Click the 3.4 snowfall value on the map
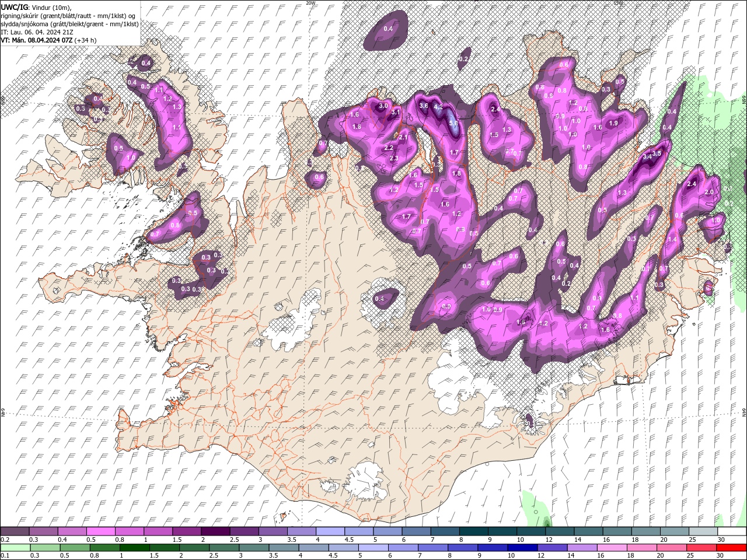Viewport: 747px width, 560px height. tap(647, 156)
